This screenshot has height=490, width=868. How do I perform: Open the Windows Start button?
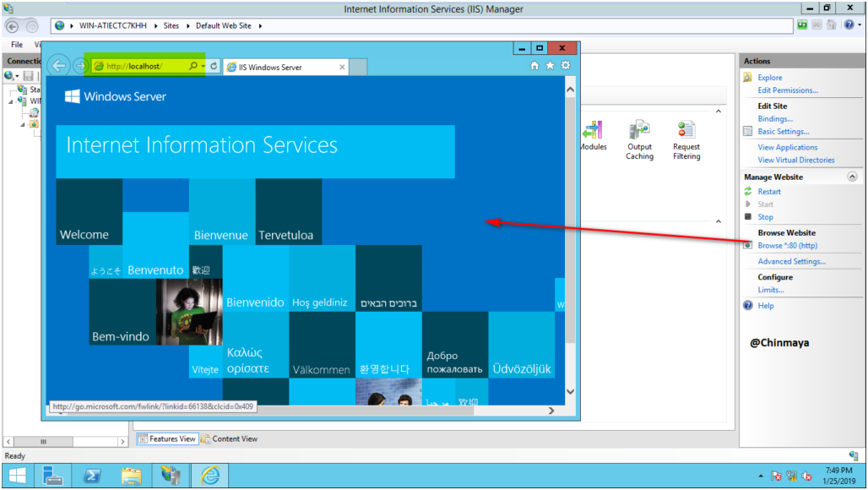(17, 476)
